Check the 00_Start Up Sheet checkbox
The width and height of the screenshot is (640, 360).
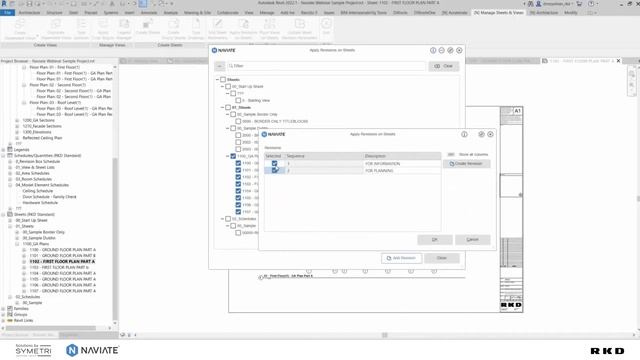click(x=228, y=87)
